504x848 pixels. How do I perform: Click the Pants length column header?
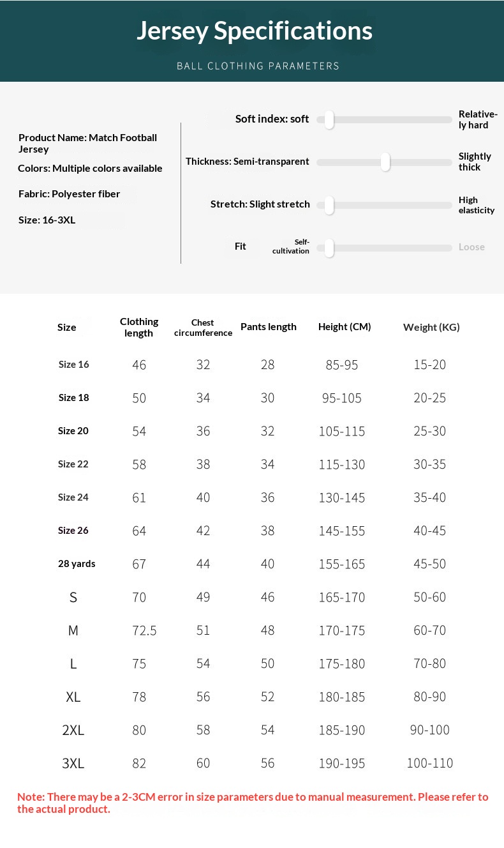(x=269, y=327)
